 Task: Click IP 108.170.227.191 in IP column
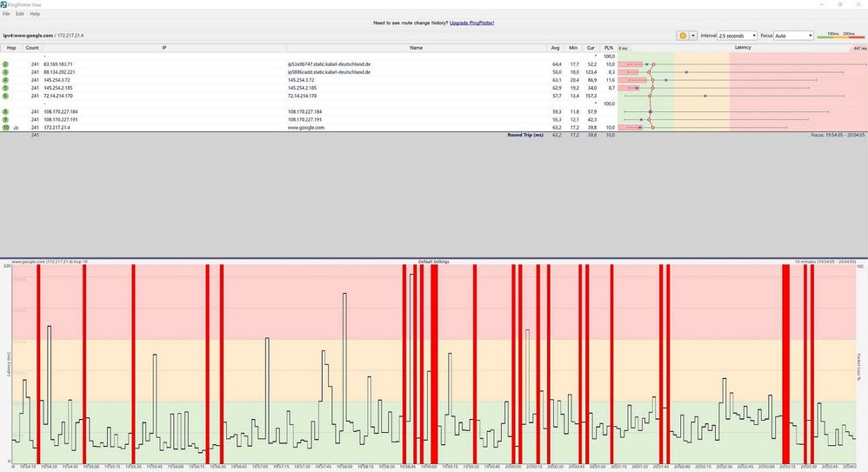[60, 120]
